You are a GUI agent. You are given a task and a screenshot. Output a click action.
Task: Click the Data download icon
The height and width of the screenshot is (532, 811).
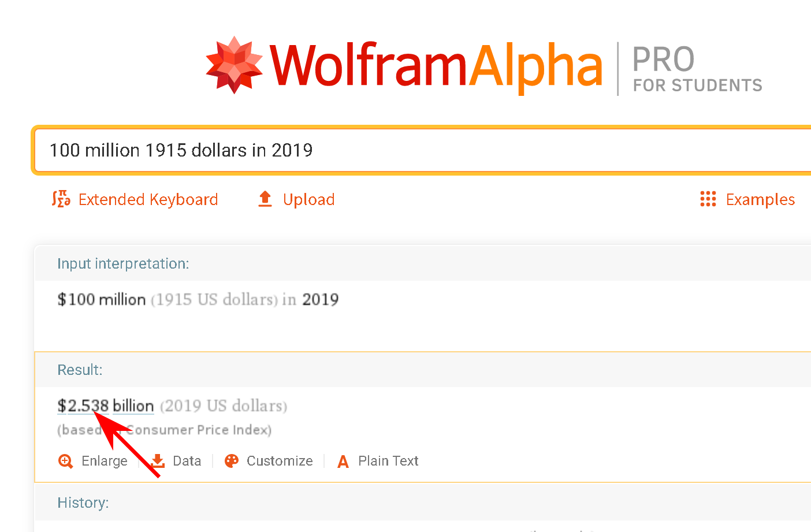[157, 461]
